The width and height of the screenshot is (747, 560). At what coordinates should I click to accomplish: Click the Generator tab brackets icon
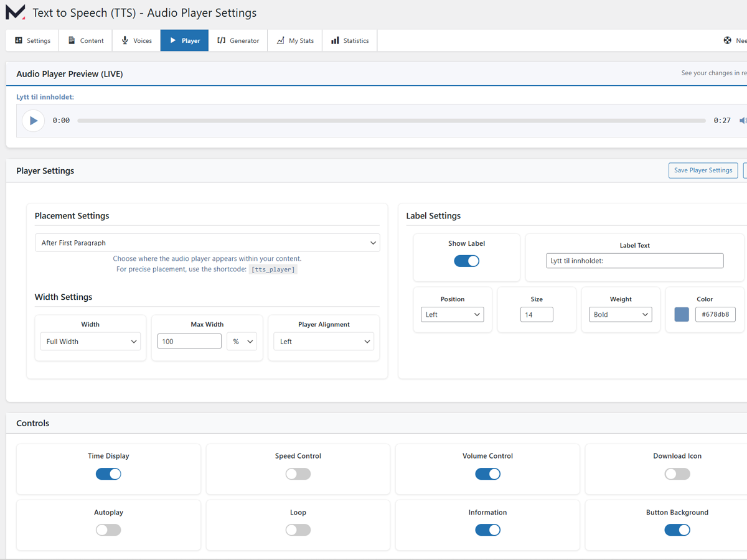tap(221, 40)
